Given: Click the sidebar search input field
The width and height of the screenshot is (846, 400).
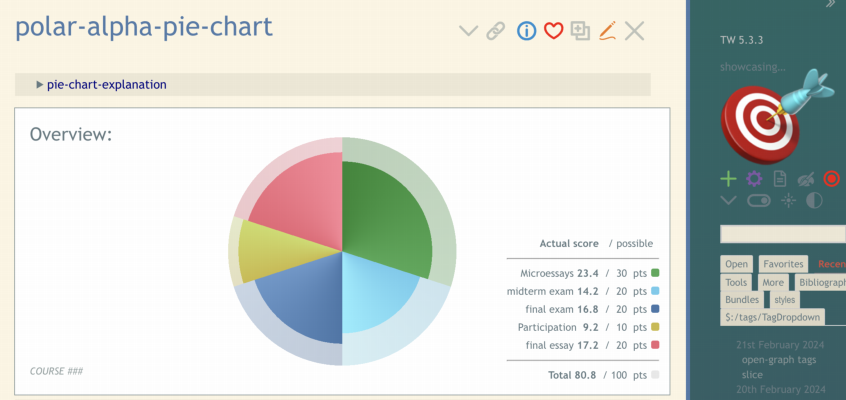Looking at the screenshot, I should click(x=782, y=234).
